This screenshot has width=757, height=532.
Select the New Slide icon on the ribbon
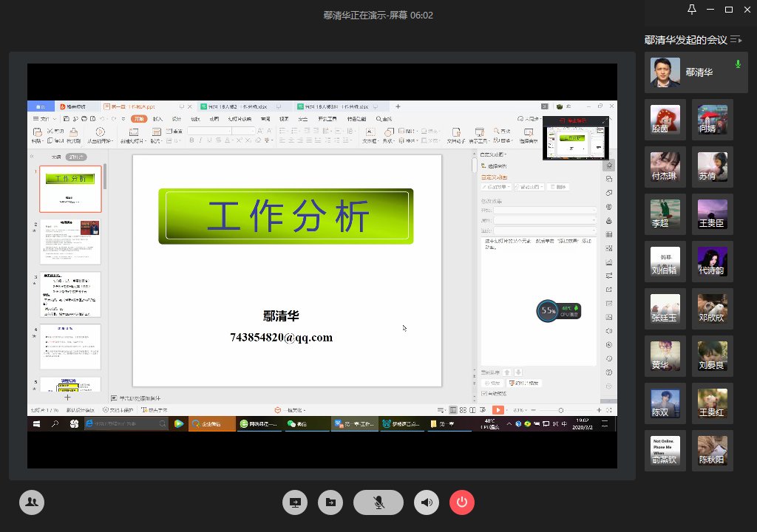[135, 132]
